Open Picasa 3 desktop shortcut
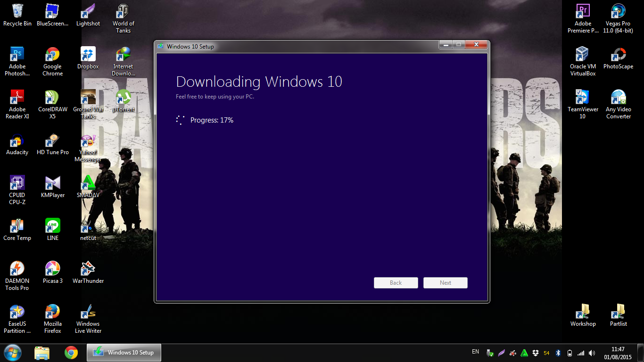Screen dimensions: 644x362 pyautogui.click(x=53, y=272)
